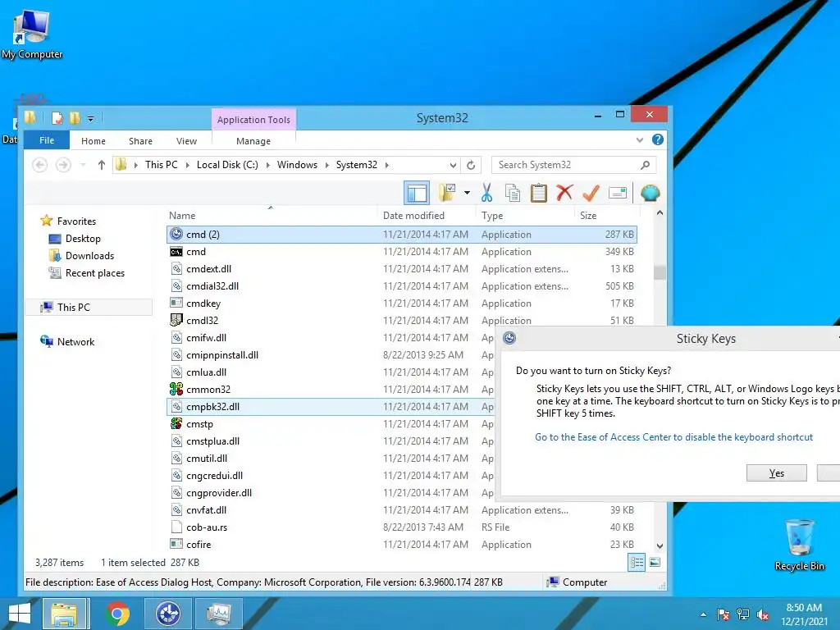
Task: Open the Home ribbon tab
Action: 94,141
